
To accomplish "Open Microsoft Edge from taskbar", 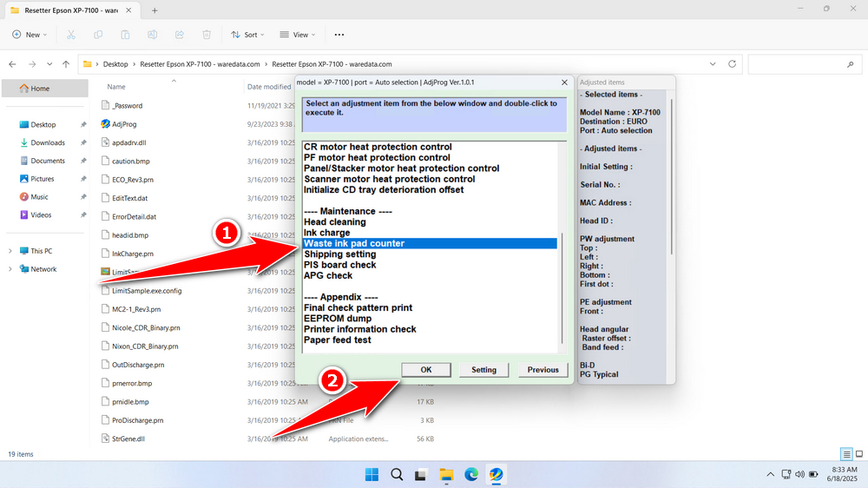I will click(x=471, y=474).
